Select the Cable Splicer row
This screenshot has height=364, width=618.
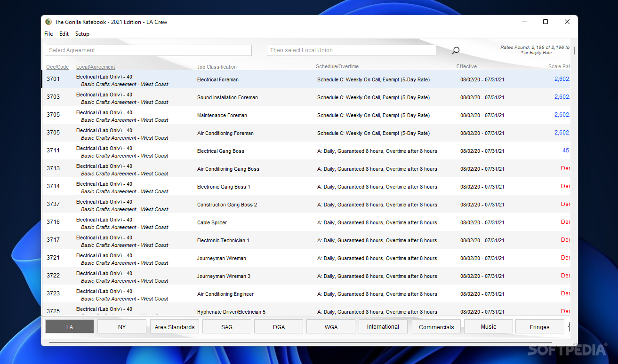[x=306, y=222]
